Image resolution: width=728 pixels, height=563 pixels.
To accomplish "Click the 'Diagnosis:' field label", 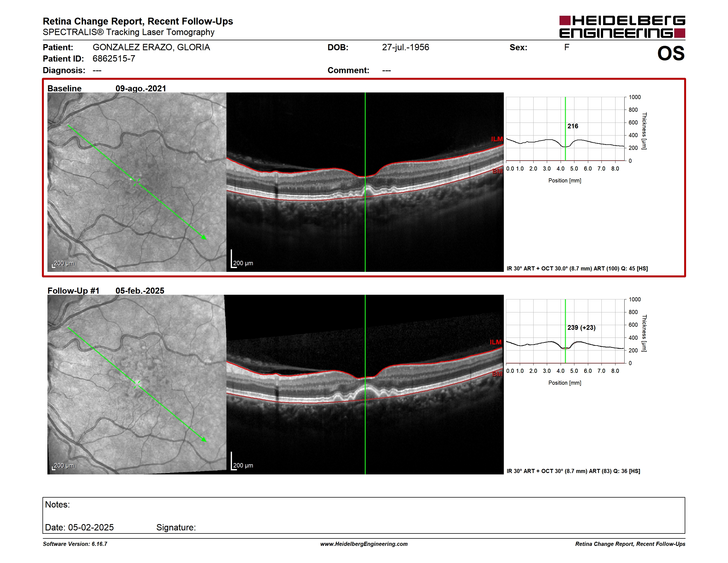I will click(x=64, y=70).
